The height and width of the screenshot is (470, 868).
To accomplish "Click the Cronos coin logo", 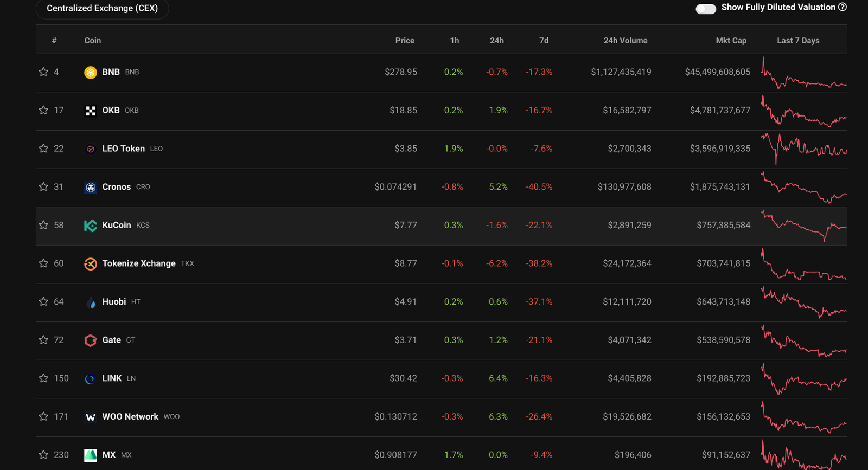I will [91, 187].
